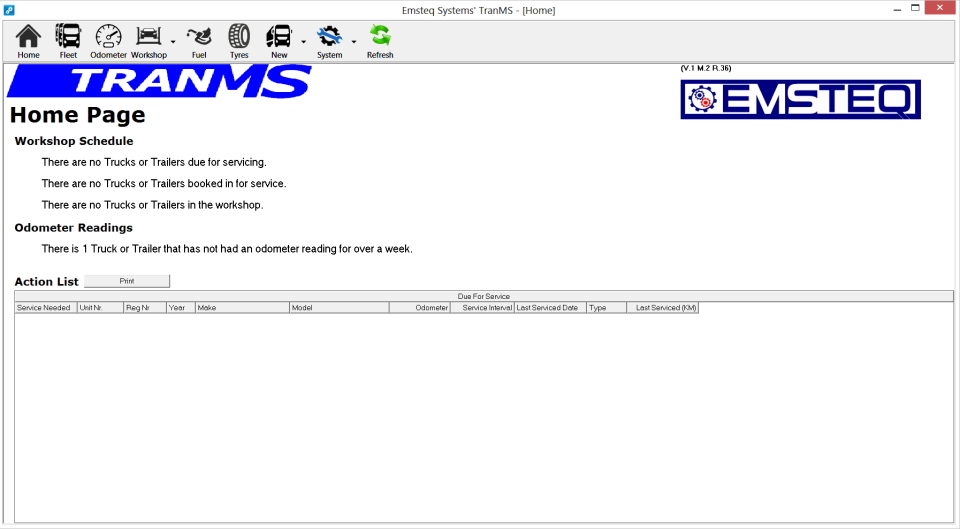Click the Year column header

click(x=181, y=307)
